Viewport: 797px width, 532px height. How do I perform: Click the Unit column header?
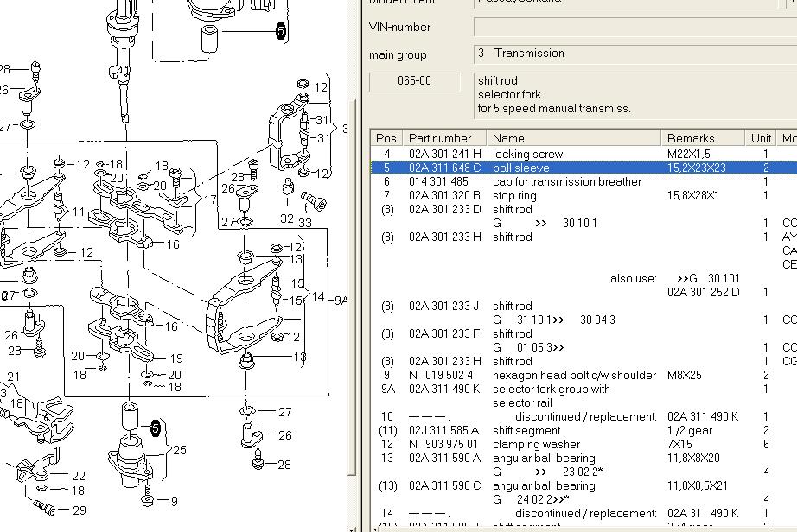click(x=761, y=138)
